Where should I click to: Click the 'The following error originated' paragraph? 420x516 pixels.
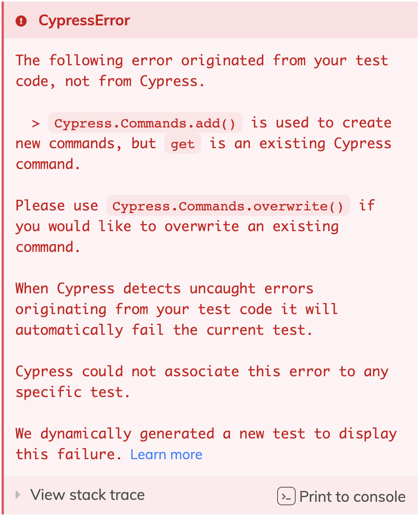pos(202,71)
